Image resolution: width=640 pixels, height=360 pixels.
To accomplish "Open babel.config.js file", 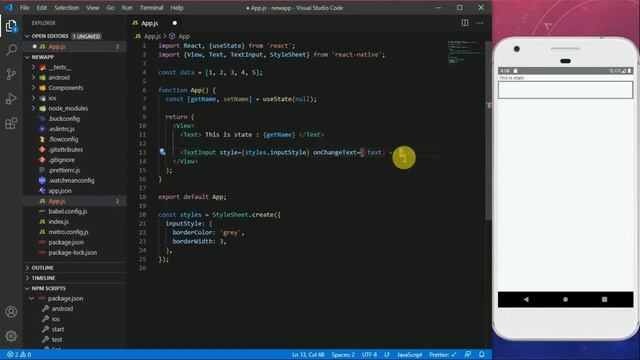I will [x=68, y=211].
